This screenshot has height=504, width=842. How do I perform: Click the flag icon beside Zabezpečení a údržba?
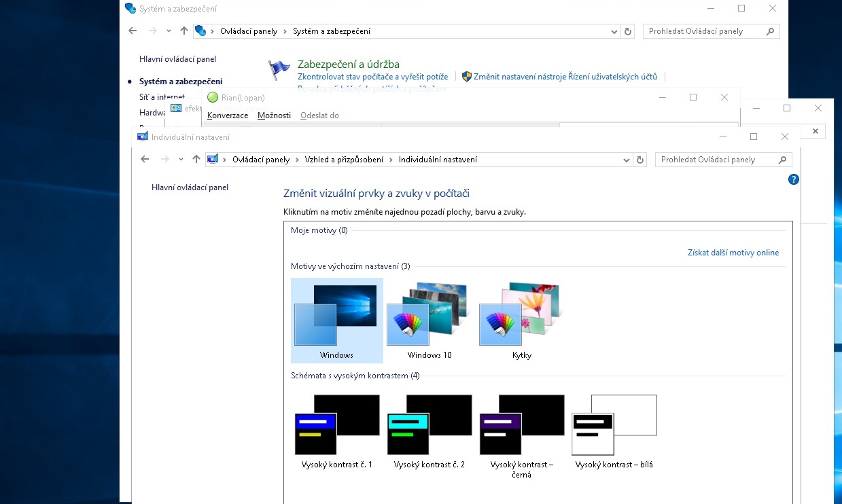[x=279, y=70]
